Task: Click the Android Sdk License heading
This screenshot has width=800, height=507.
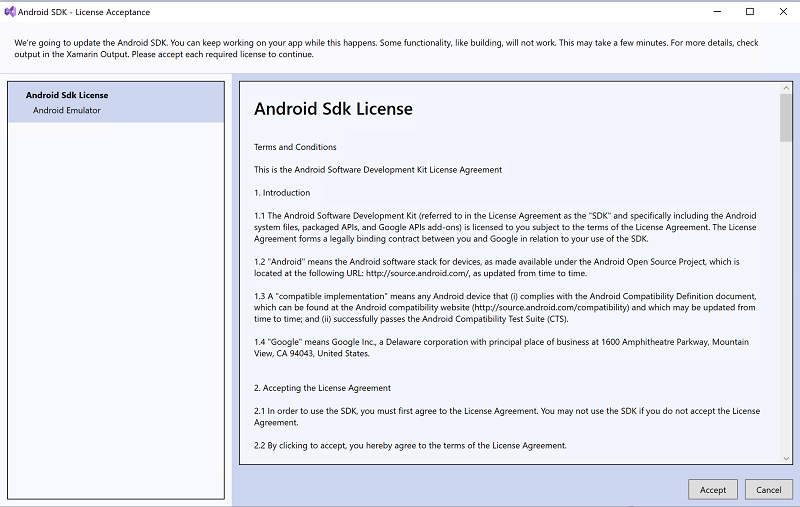Action: click(x=333, y=109)
